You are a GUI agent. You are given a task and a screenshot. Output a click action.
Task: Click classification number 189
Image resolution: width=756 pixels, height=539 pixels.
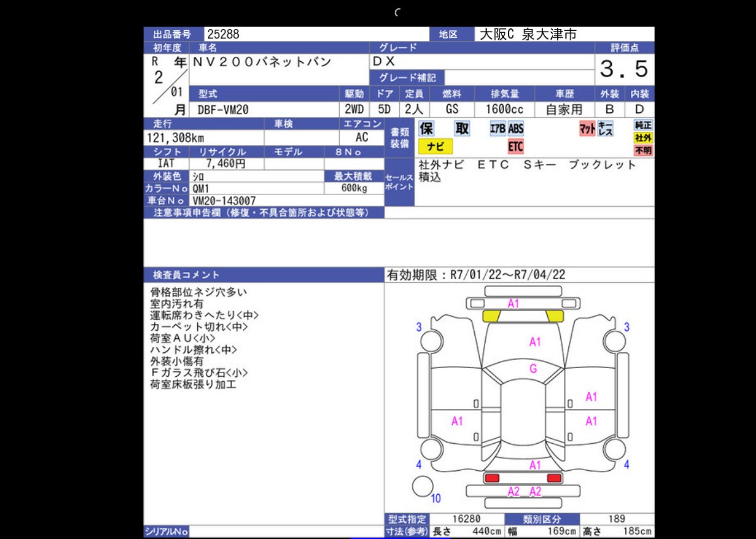616,519
